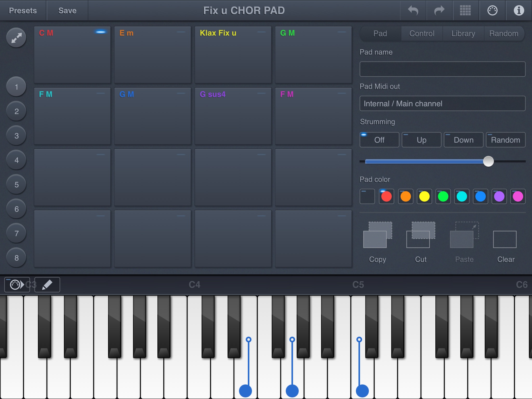Screen dimensions: 532x399
Task: Choose the cyan pad color
Action: (462, 196)
